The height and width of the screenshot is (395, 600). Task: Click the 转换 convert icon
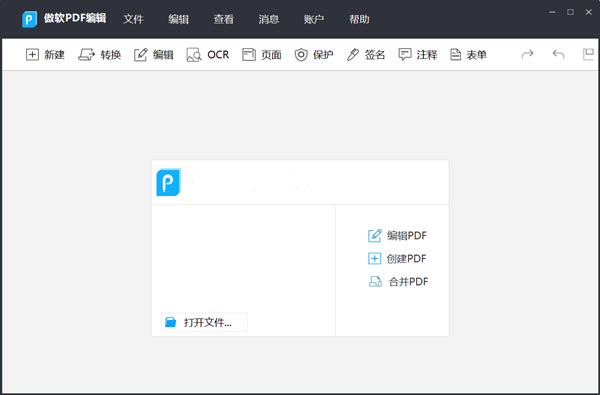(86, 55)
